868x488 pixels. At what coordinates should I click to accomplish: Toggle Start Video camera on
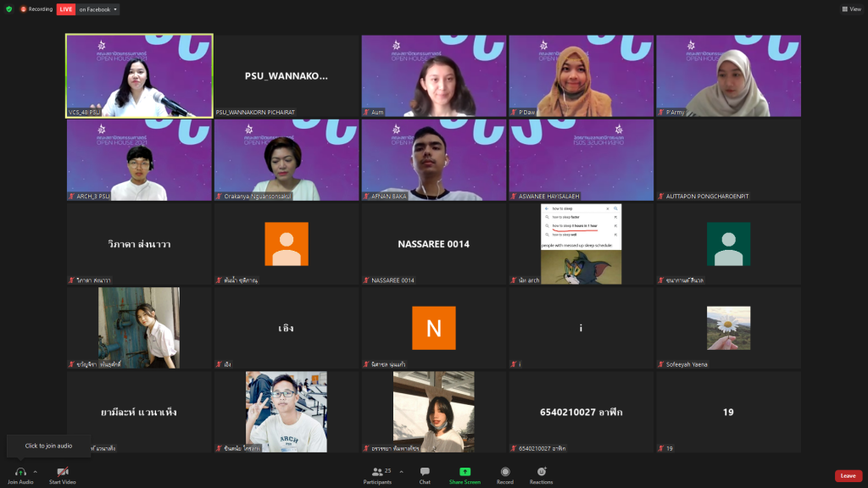point(62,472)
